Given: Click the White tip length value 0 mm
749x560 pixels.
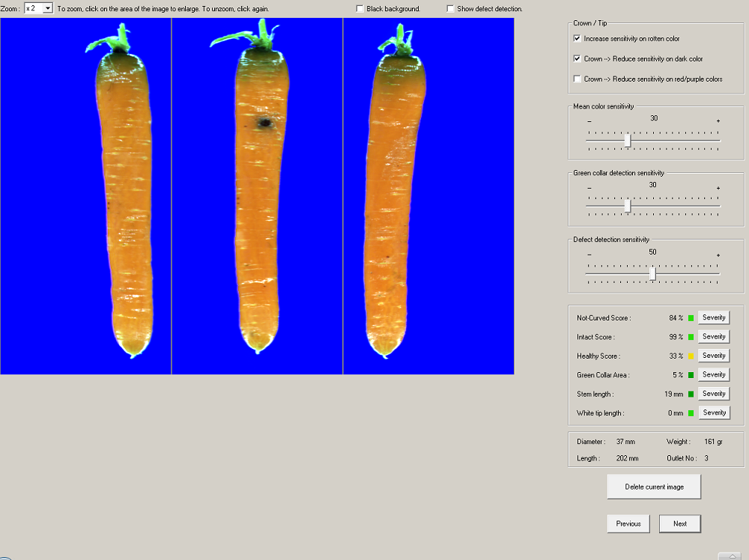Looking at the screenshot, I should tap(676, 413).
